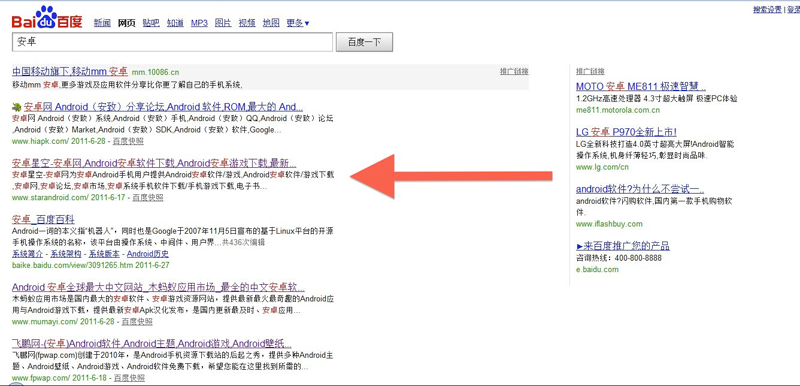This screenshot has width=800, height=386.
Task: Click 推广链接 label above results list
Action: [514, 71]
